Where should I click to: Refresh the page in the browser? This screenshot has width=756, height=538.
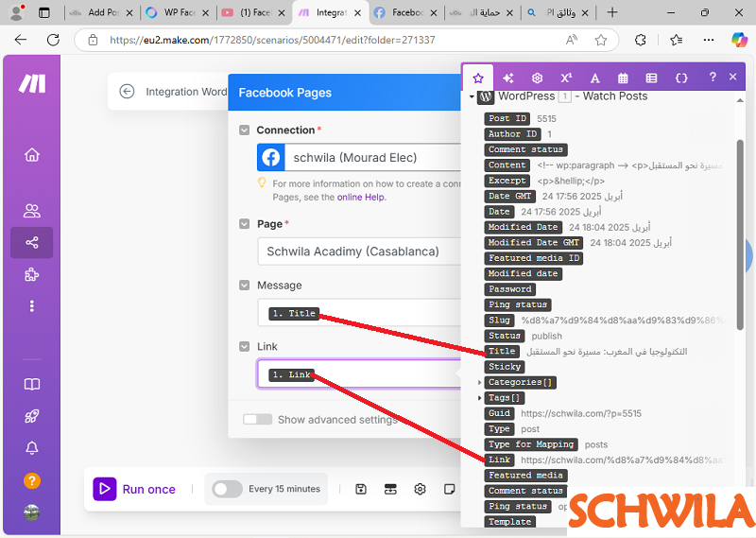[53, 40]
